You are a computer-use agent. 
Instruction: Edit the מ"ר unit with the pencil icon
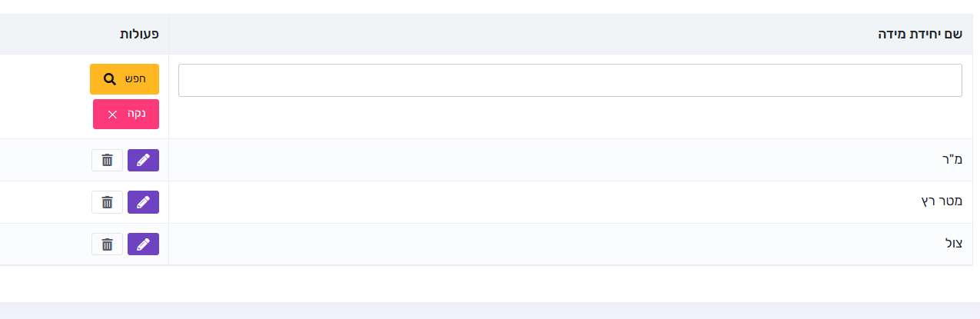pos(143,160)
